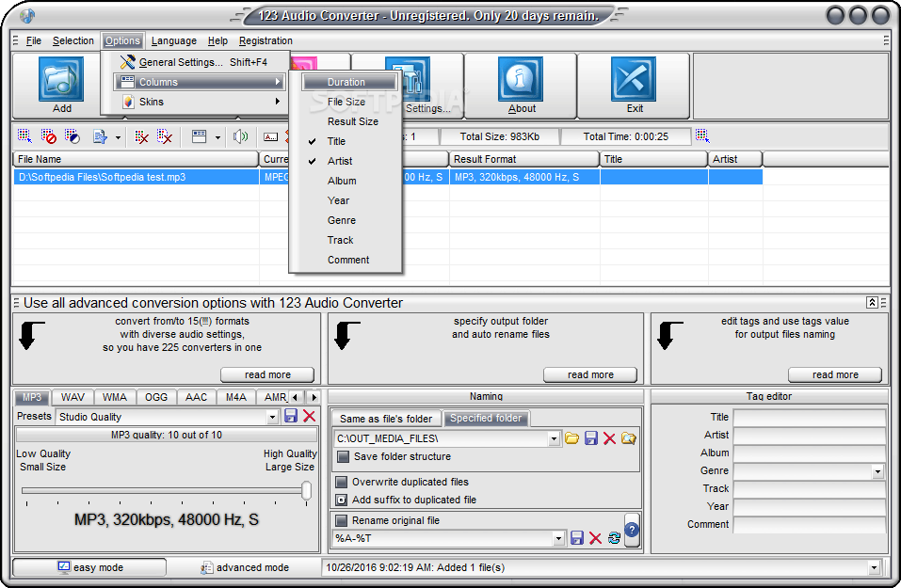901x588 pixels.
Task: Open the Skins submenu
Action: [x=199, y=102]
